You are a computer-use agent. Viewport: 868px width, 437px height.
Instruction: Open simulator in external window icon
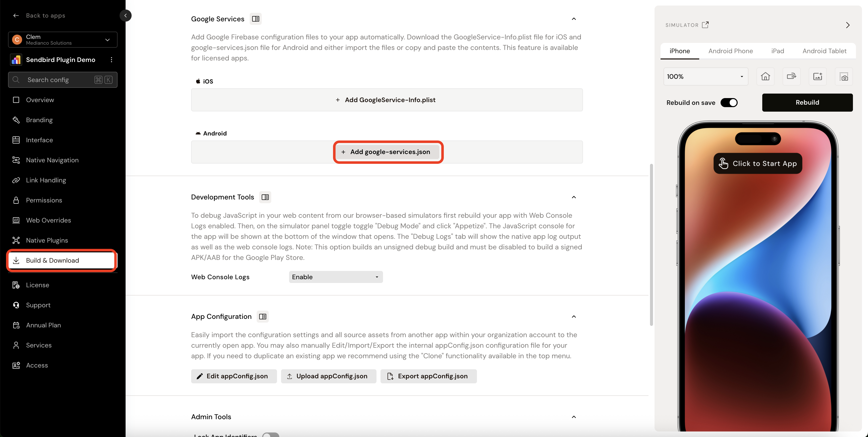point(705,25)
